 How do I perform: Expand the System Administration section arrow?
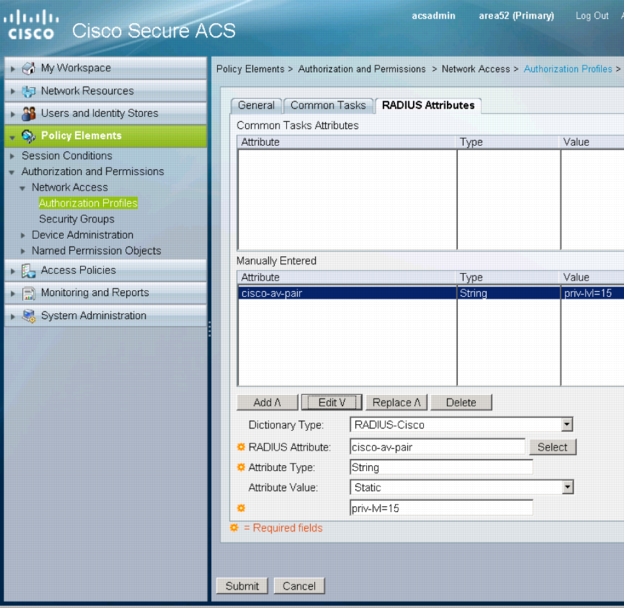[x=13, y=316]
